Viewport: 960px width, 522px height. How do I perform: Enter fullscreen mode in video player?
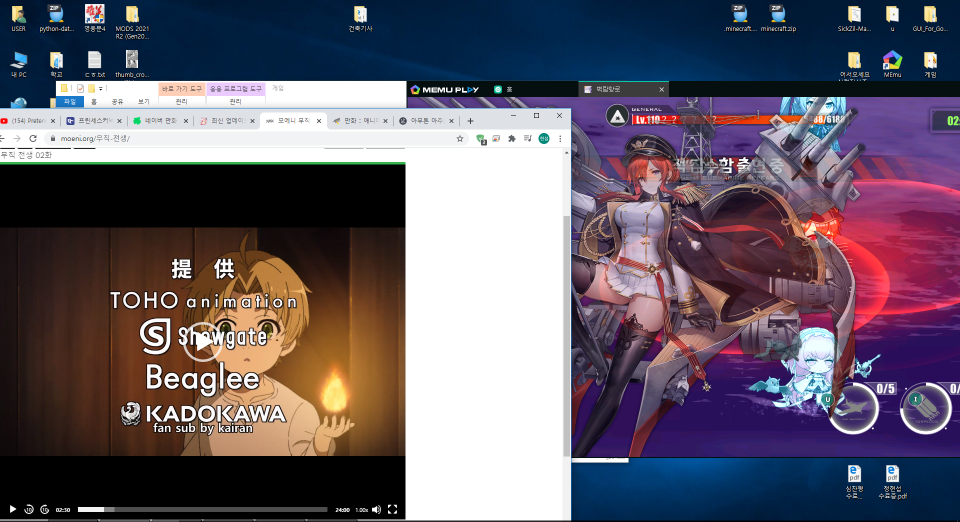tap(392, 510)
